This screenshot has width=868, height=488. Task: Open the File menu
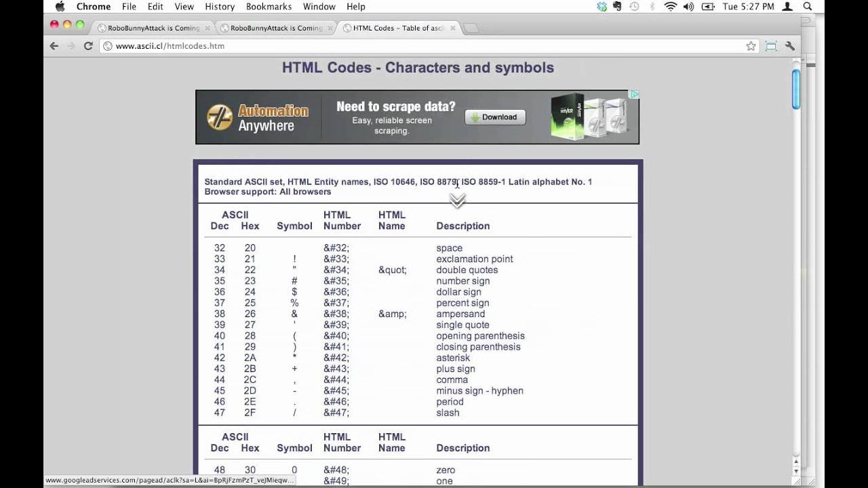(x=129, y=7)
